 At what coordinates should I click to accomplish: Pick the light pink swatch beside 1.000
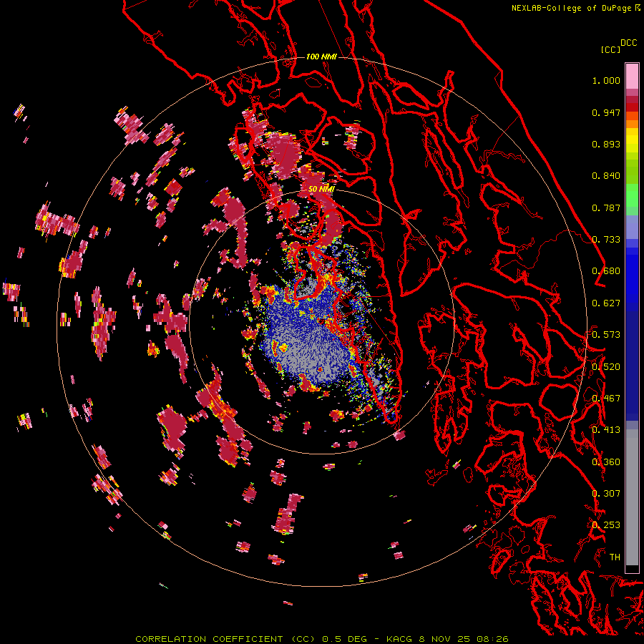[x=632, y=77]
